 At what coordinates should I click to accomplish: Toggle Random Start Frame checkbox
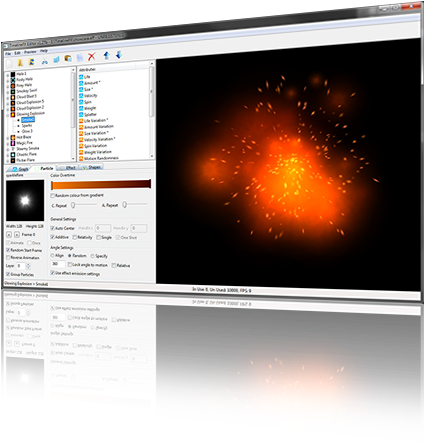click(8, 250)
